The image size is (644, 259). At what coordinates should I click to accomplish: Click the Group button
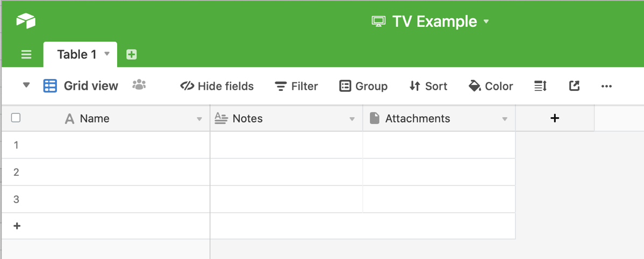coord(363,86)
